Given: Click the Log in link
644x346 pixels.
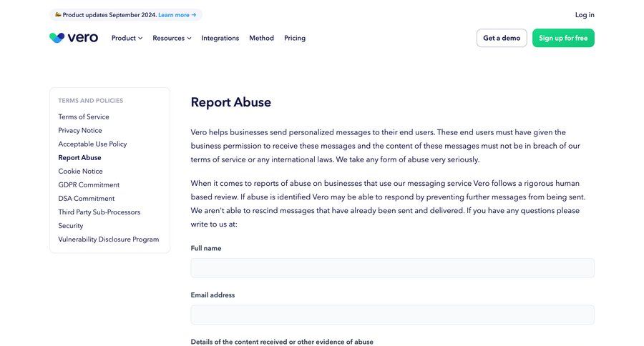Looking at the screenshot, I should coord(585,15).
